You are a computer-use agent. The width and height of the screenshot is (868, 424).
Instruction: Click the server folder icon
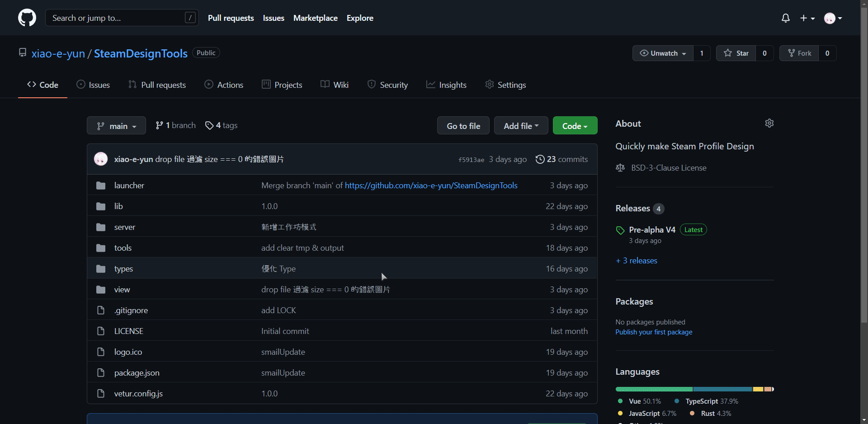[x=101, y=227]
